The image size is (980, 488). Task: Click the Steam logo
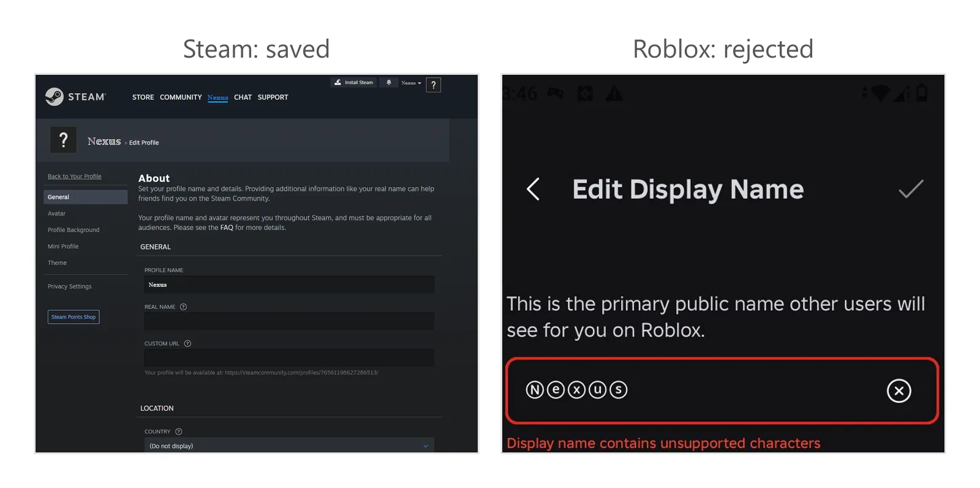[75, 97]
